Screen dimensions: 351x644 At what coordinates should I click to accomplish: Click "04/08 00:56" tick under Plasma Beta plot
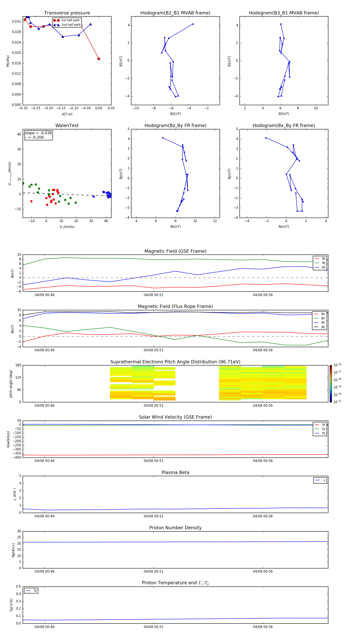point(262,516)
